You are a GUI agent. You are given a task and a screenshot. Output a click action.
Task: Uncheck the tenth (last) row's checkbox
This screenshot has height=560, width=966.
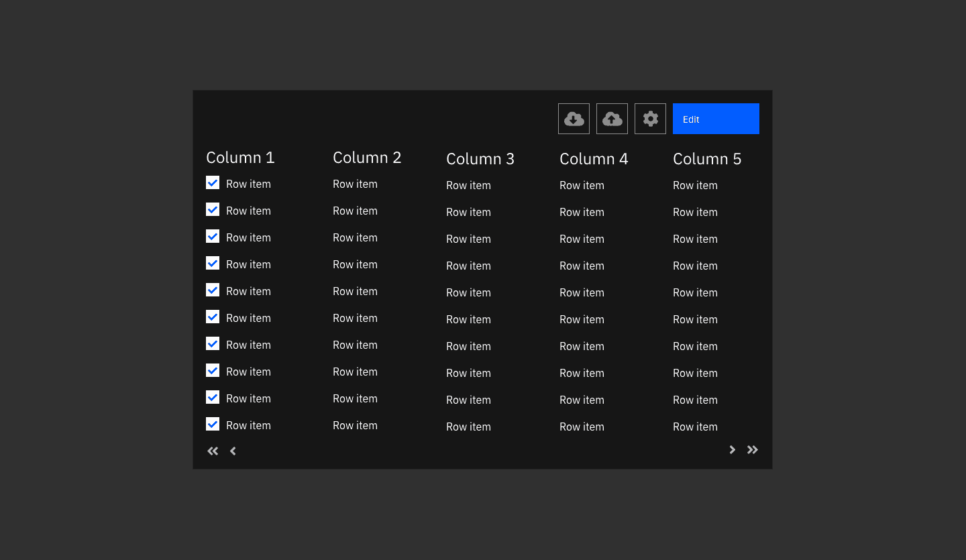pos(213,424)
